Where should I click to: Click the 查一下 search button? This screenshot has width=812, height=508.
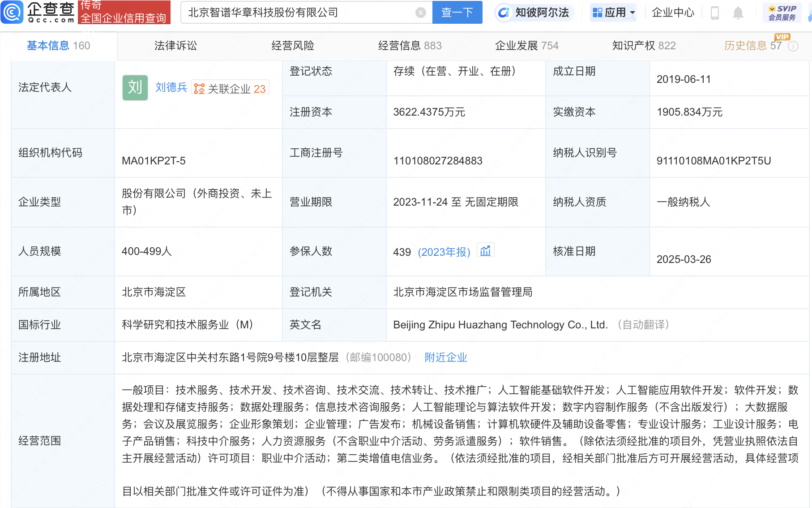click(x=457, y=13)
